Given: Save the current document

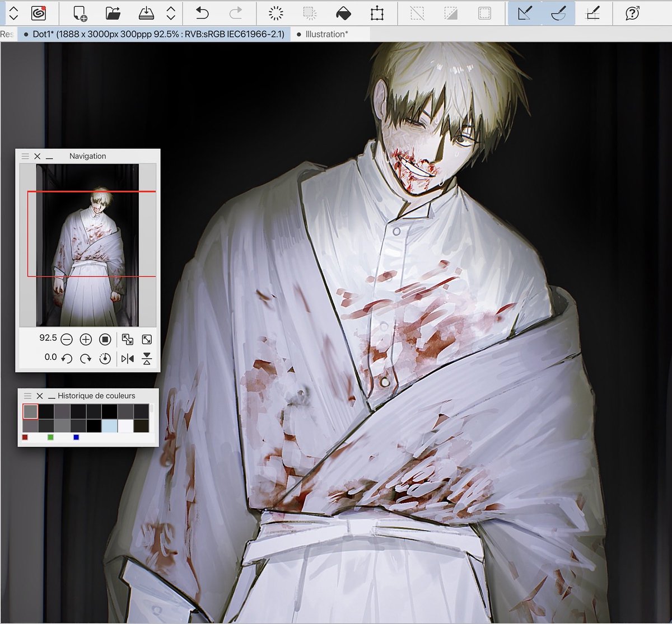Looking at the screenshot, I should [146, 13].
